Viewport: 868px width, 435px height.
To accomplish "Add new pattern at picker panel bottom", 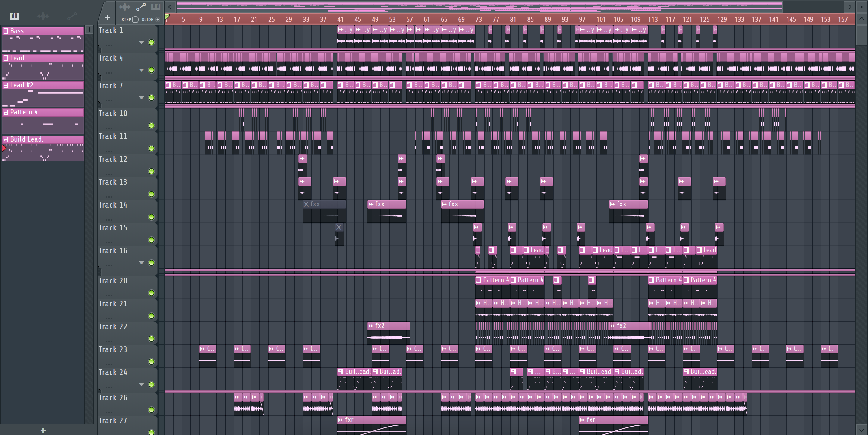I will (43, 430).
